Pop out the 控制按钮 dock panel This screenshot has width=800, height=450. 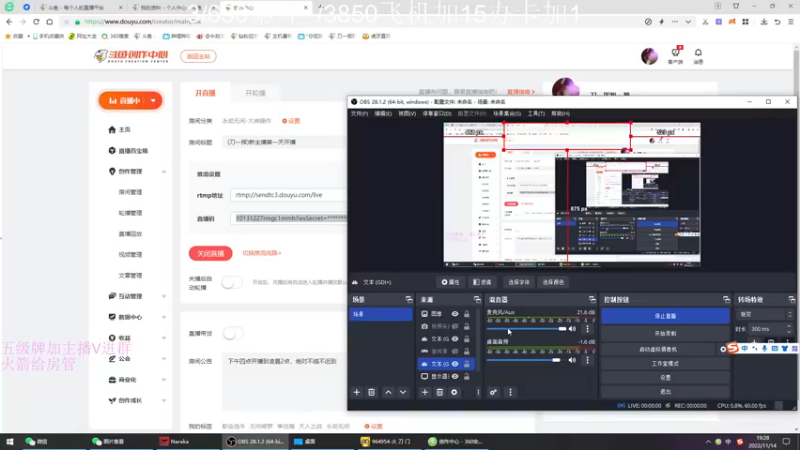(726, 299)
